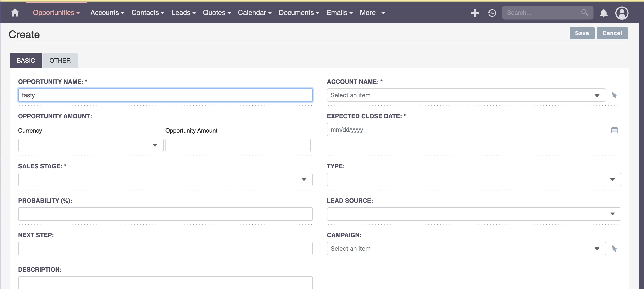Focus the Opportunity Name field
644x289 pixels.
(x=165, y=95)
